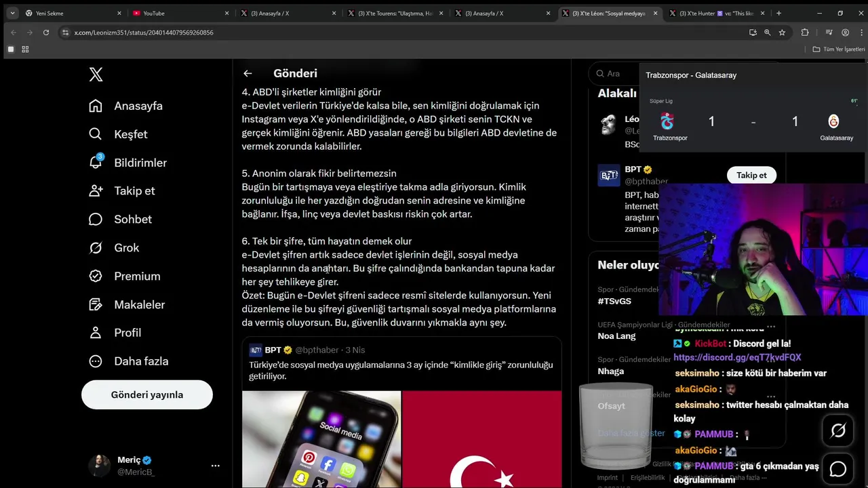Click the first bookmark icon on bookmarks bar
This screenshot has width=868, height=488.
tap(11, 49)
